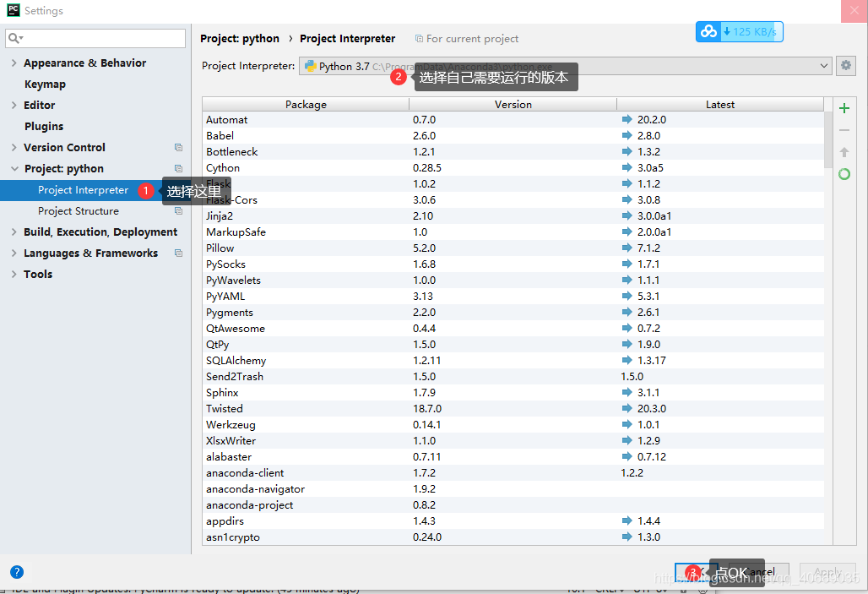
Task: Select the asn1crypto package row
Action: click(x=513, y=537)
